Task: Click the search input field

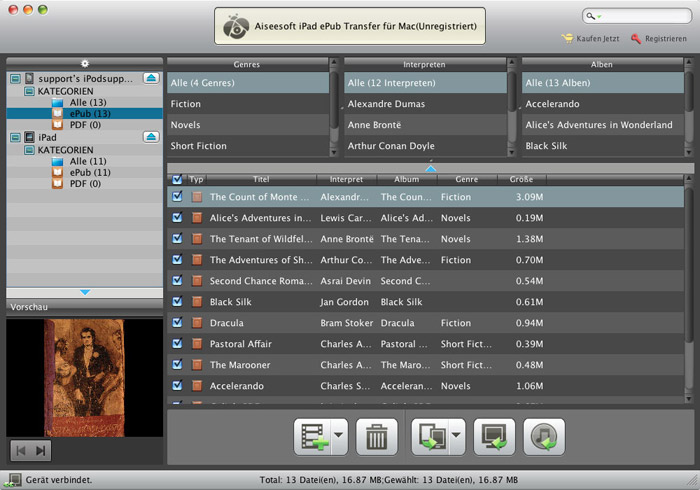Action: (x=637, y=17)
